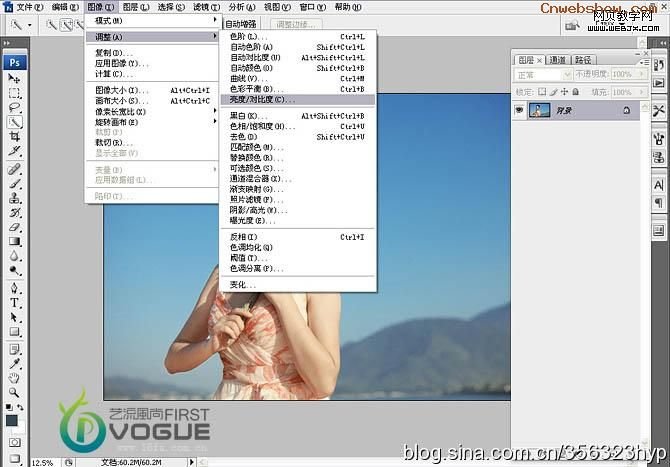Toggle lock all
670x467 pixels.
[x=576, y=91]
